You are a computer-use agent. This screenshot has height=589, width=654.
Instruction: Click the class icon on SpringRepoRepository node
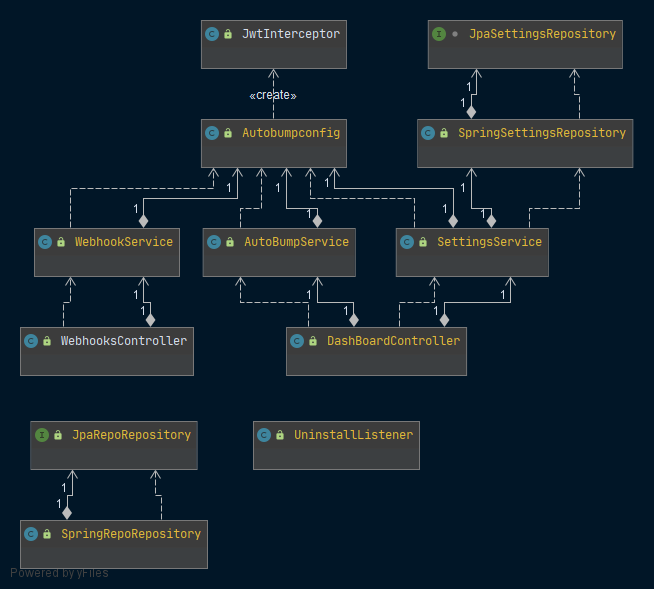31,534
